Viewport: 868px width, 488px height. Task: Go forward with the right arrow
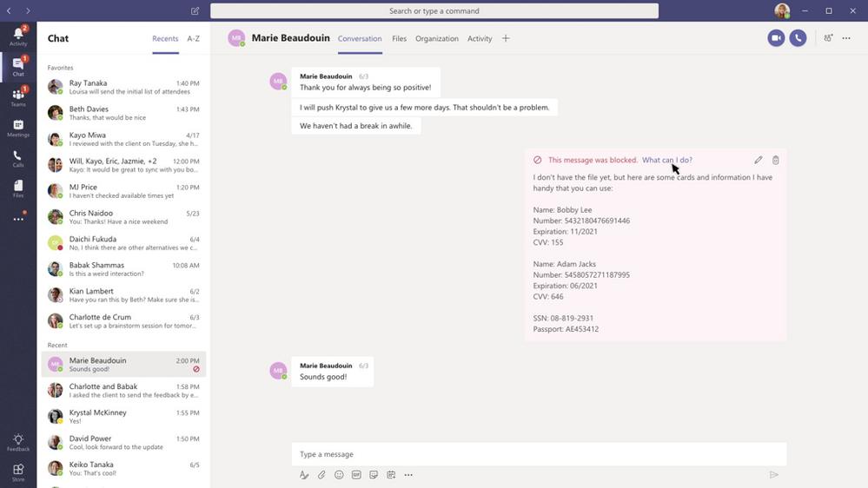click(28, 10)
